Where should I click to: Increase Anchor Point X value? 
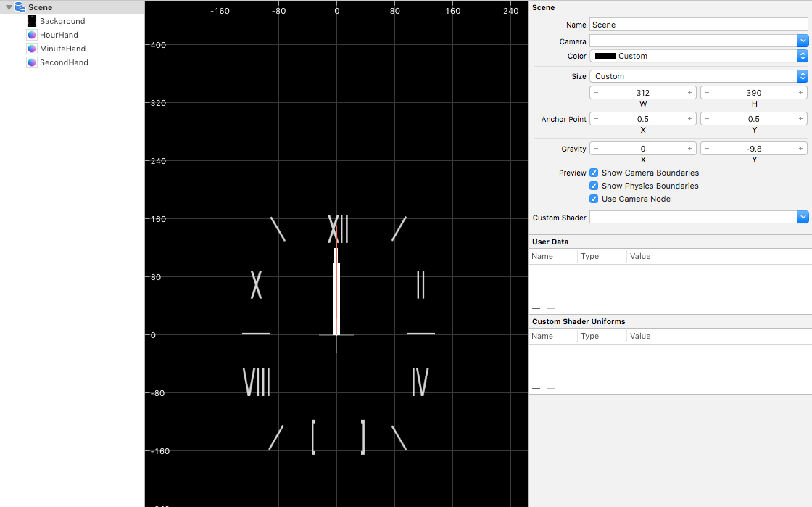(689, 119)
